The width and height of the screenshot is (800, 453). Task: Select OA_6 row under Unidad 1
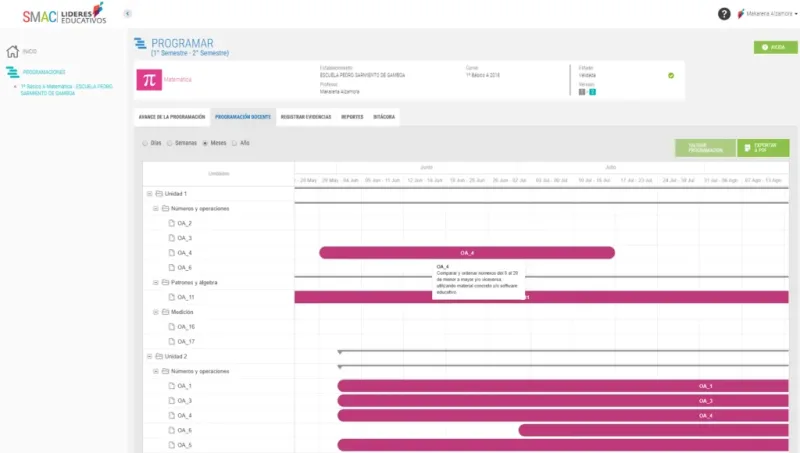pos(218,268)
